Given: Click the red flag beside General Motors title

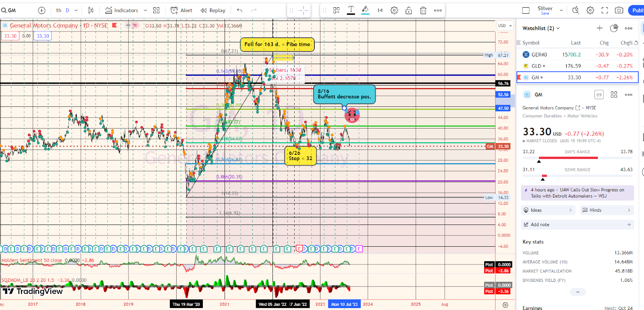Looking at the screenshot, I should click(x=114, y=25).
